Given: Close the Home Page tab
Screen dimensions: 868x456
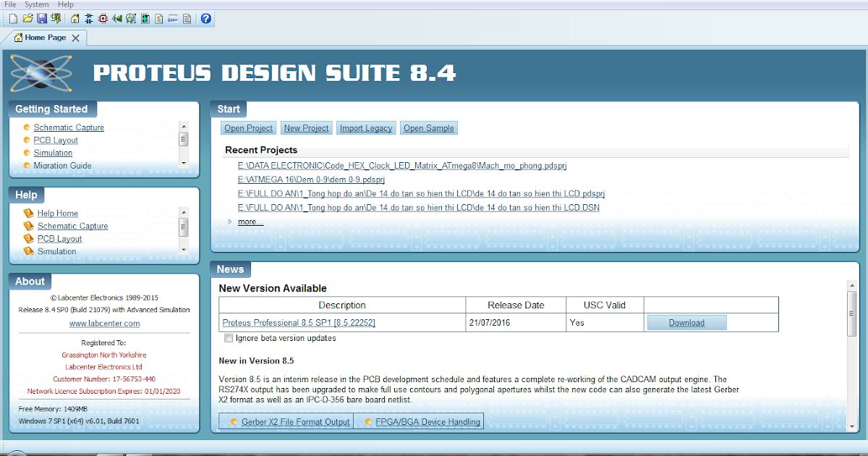Looking at the screenshot, I should (x=75, y=38).
